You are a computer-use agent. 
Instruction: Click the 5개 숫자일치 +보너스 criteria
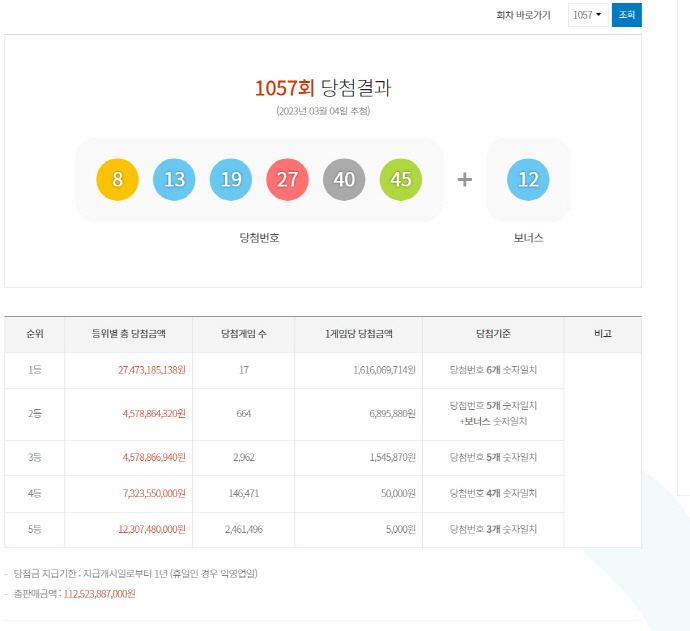coord(493,414)
